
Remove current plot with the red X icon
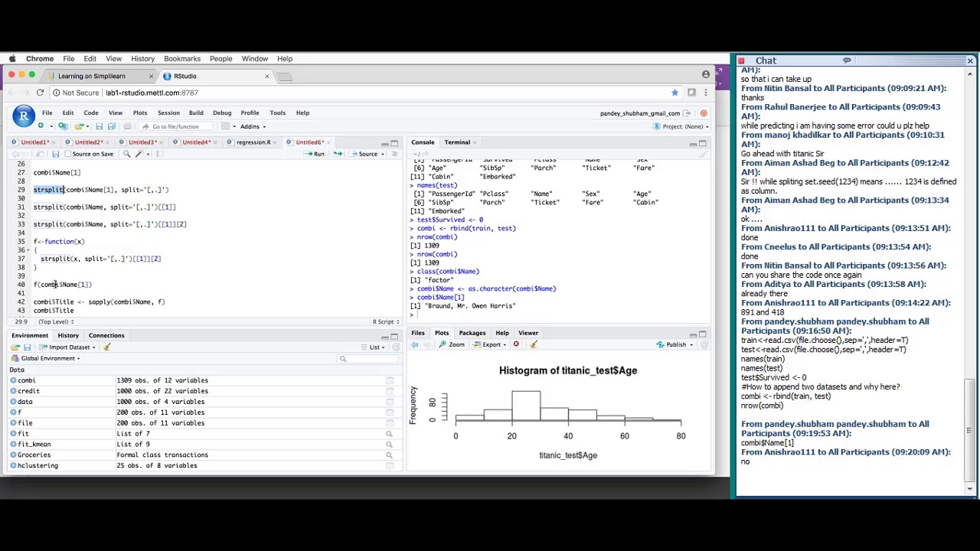click(516, 344)
